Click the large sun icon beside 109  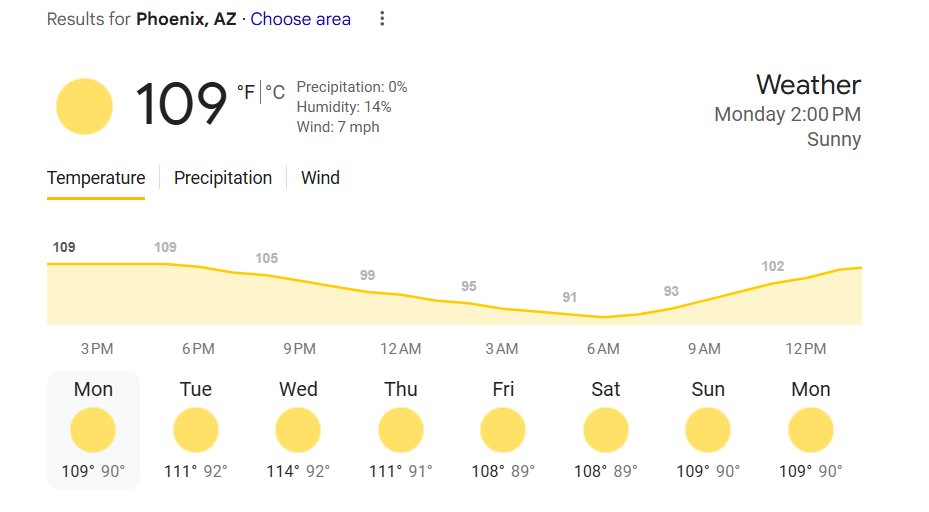click(x=84, y=106)
